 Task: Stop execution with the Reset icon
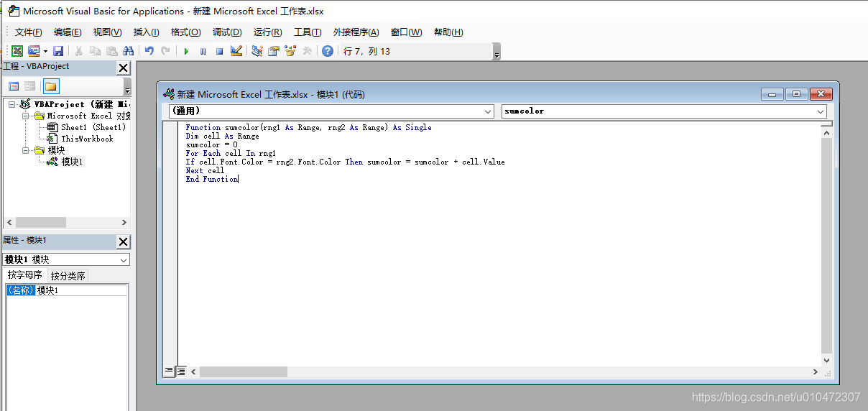219,51
